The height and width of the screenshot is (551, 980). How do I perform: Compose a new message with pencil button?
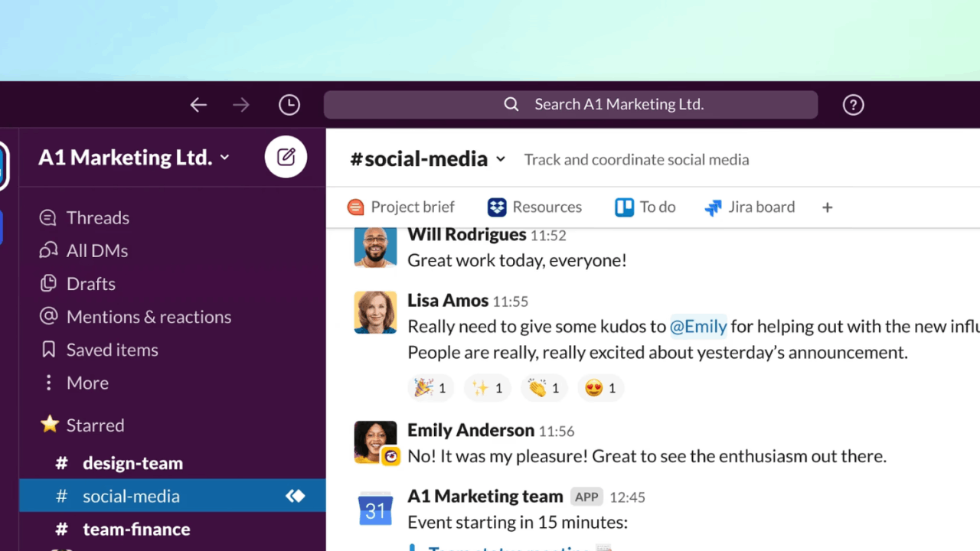(286, 157)
